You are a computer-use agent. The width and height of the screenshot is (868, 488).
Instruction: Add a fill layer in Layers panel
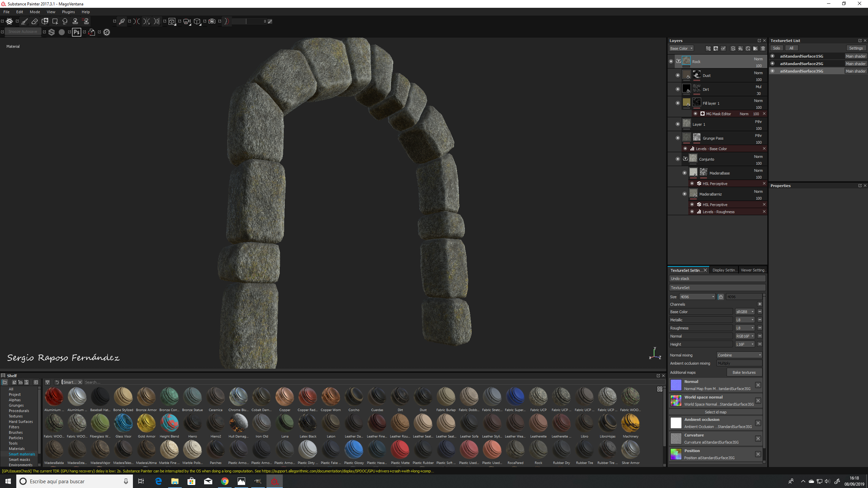[740, 48]
